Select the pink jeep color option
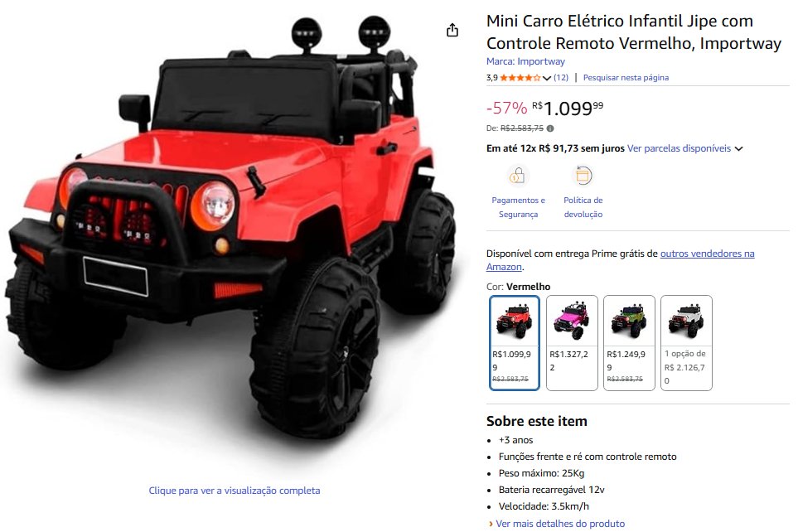 pyautogui.click(x=572, y=343)
